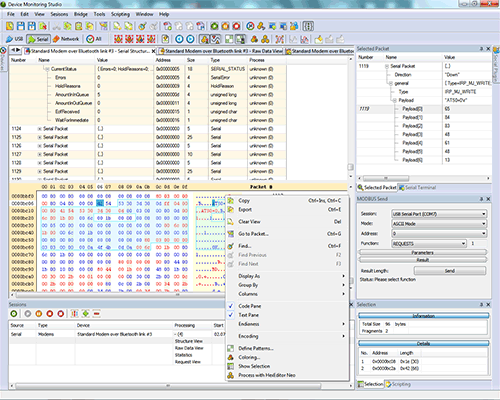Click the Export icon in context menu
The image size is (500, 400).
pyautogui.click(x=231, y=210)
